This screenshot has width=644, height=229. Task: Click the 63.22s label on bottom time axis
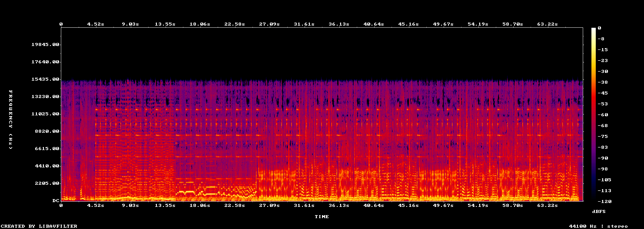click(548, 205)
